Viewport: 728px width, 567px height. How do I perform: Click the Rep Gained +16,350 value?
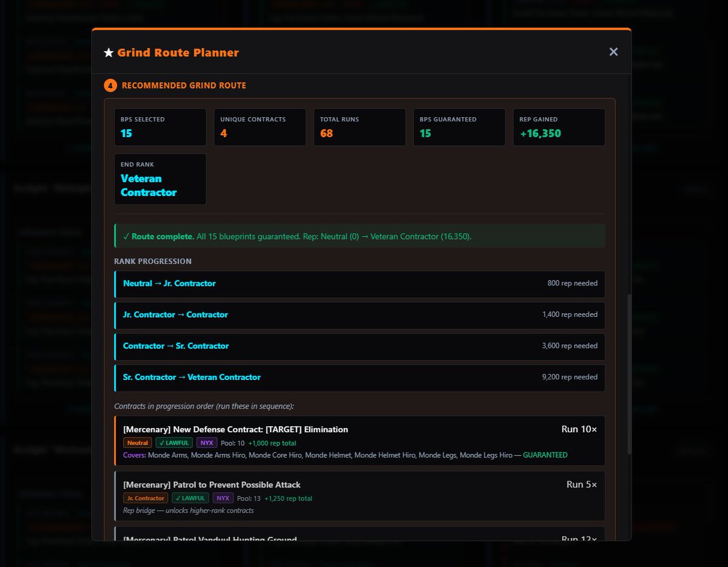pyautogui.click(x=541, y=134)
